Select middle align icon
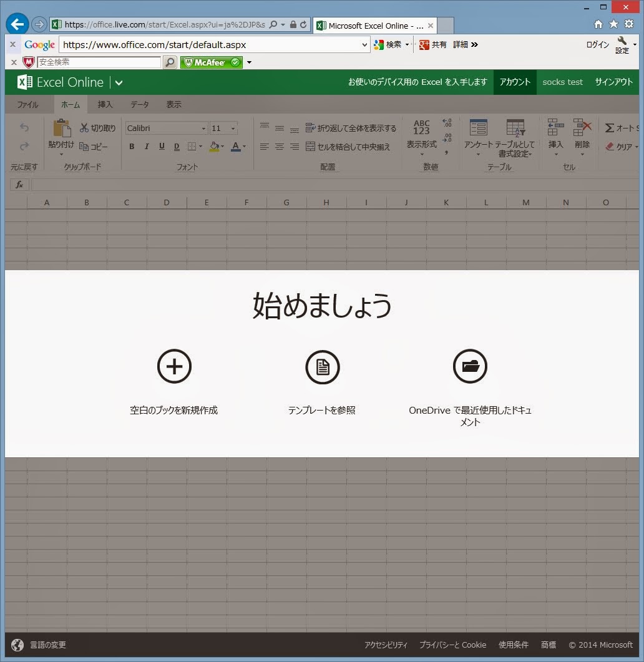Screen dimensions: 644x662 coord(279,128)
